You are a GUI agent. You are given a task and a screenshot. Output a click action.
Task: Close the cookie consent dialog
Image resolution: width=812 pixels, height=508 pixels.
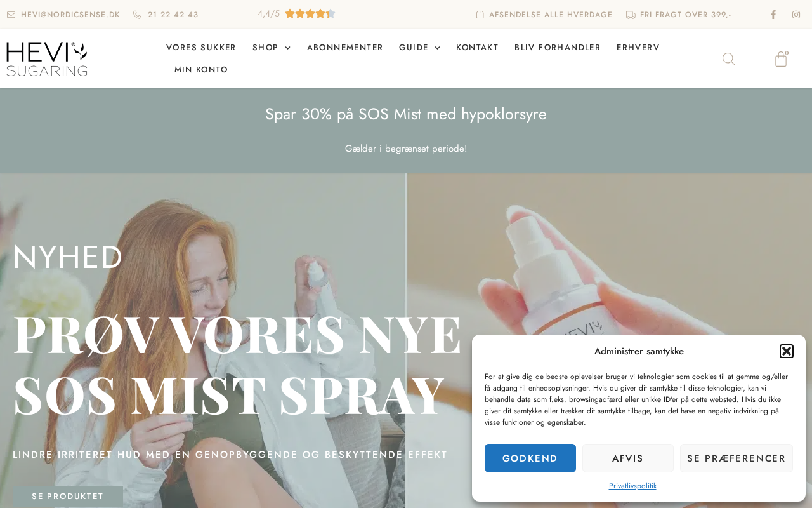787,351
